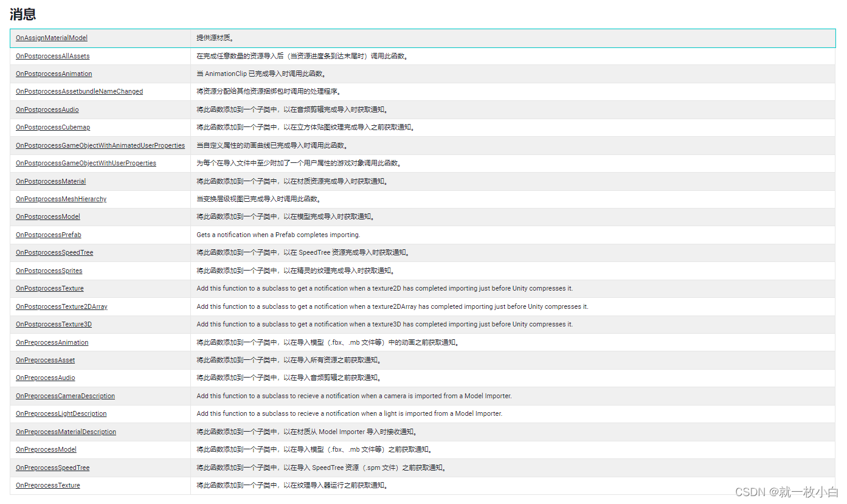Click the 在完成任意数量的资源导入后 description

(x=302, y=56)
